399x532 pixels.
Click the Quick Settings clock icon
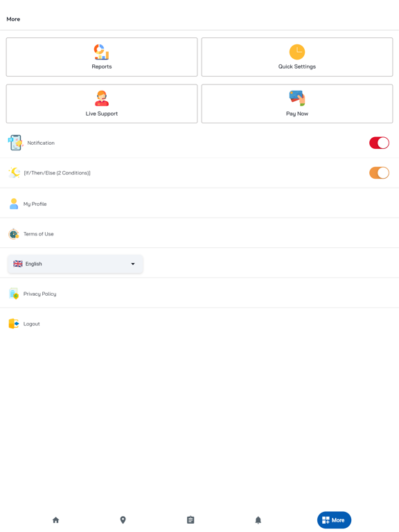(x=297, y=52)
